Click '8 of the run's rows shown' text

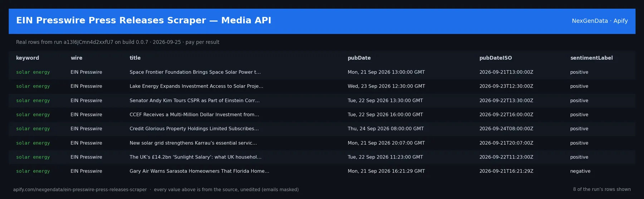[x=602, y=189]
